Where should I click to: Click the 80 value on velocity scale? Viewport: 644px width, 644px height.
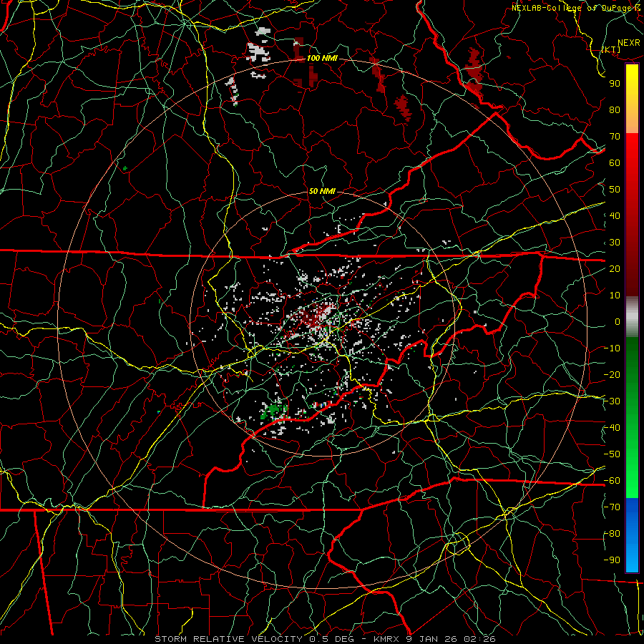click(x=615, y=109)
